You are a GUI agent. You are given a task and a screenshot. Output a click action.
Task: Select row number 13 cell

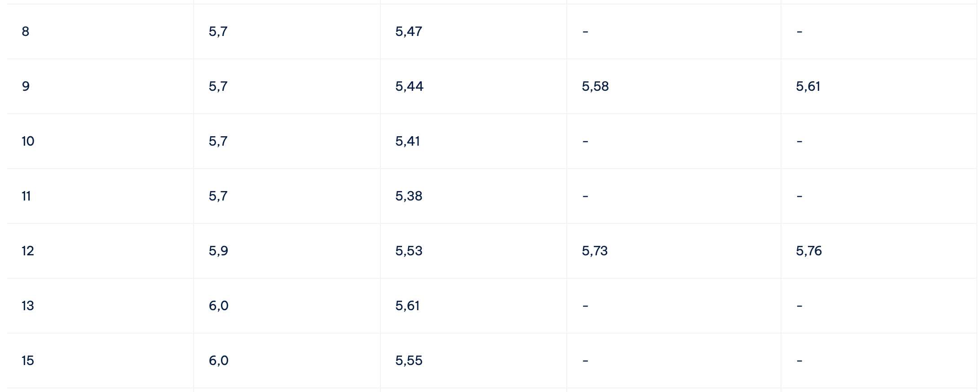(100, 306)
